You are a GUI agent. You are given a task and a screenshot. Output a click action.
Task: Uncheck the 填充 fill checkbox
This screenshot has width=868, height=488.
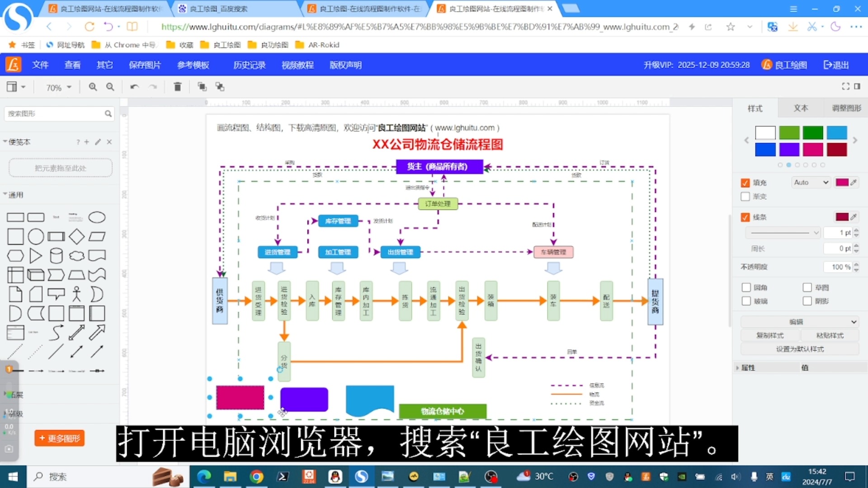(745, 183)
